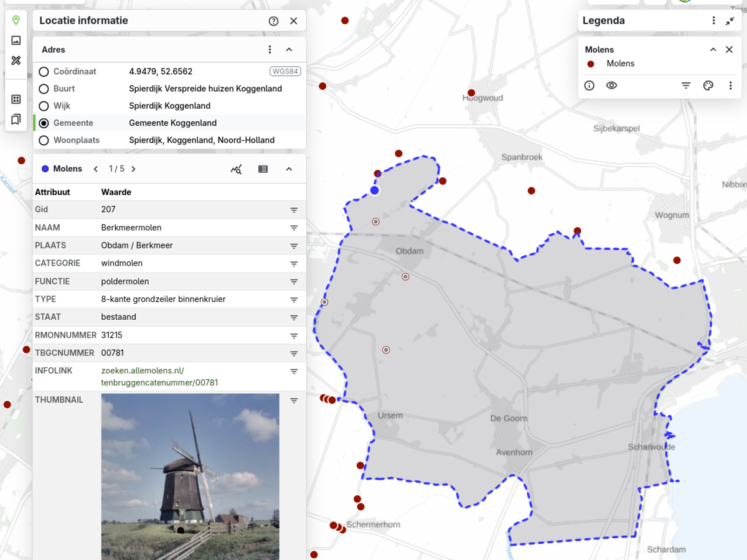Open the Molens attribute table view
747x560 pixels.
[263, 169]
